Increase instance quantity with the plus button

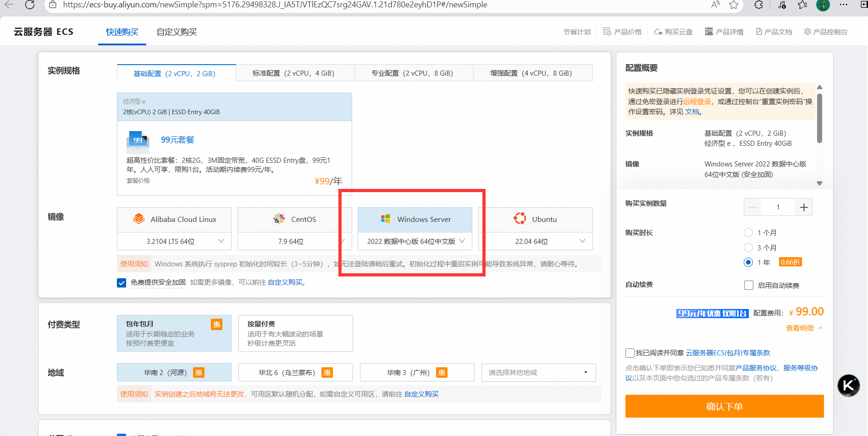804,207
